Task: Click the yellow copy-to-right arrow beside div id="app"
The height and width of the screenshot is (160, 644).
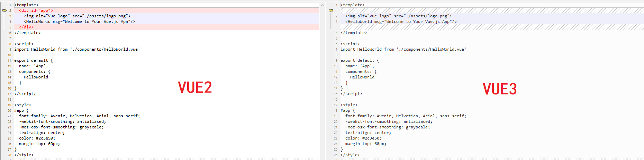Action: click(x=4, y=10)
